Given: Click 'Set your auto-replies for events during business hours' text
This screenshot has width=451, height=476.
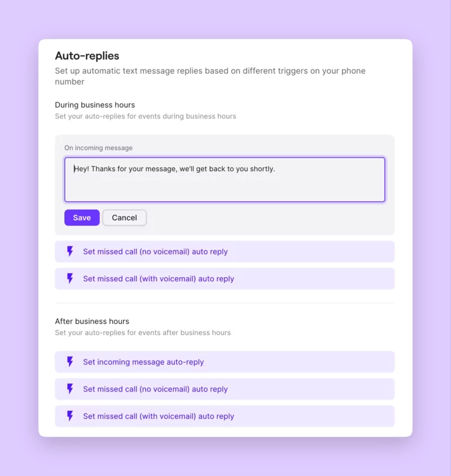Looking at the screenshot, I should click(145, 117).
